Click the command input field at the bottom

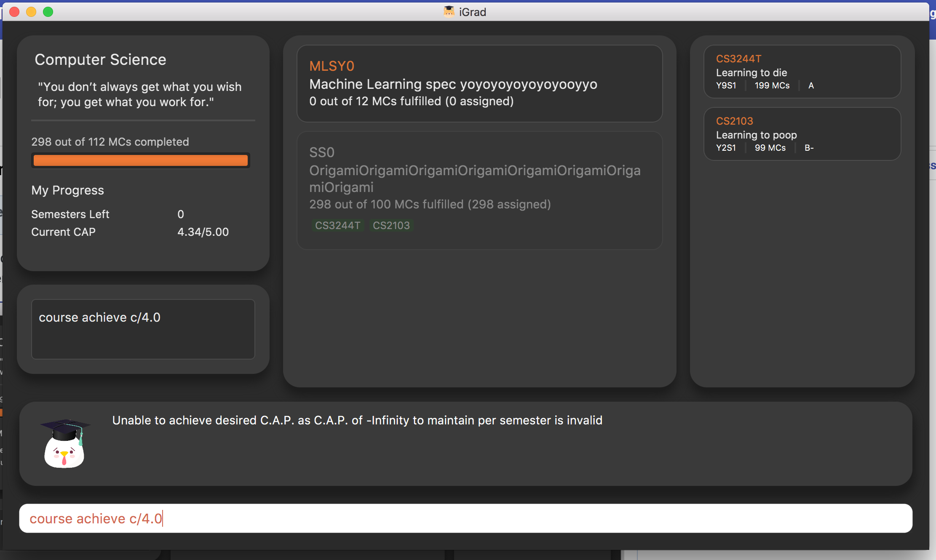[465, 518]
